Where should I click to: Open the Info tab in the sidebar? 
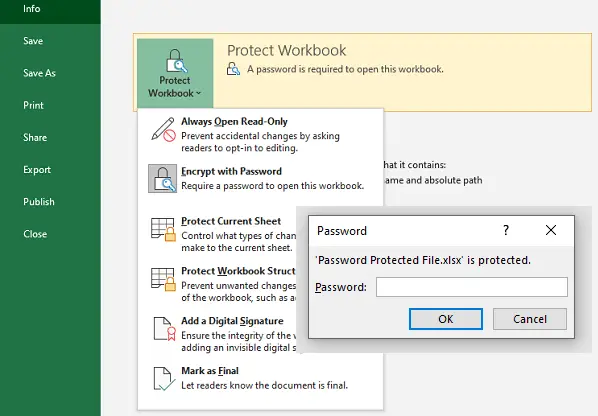pyautogui.click(x=32, y=9)
